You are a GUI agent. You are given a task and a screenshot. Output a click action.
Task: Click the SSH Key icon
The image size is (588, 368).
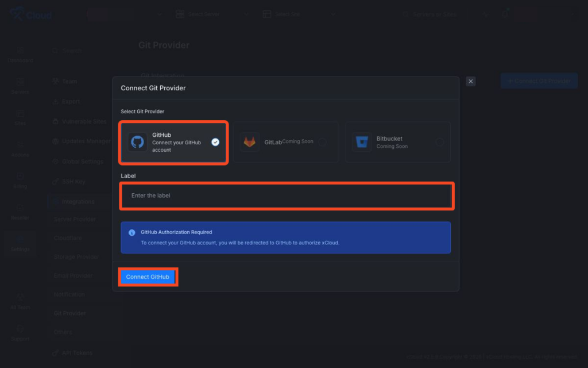[x=56, y=181]
